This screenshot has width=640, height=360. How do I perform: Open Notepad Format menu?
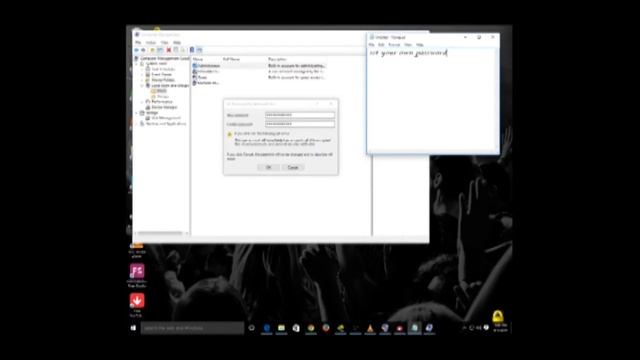click(x=394, y=44)
